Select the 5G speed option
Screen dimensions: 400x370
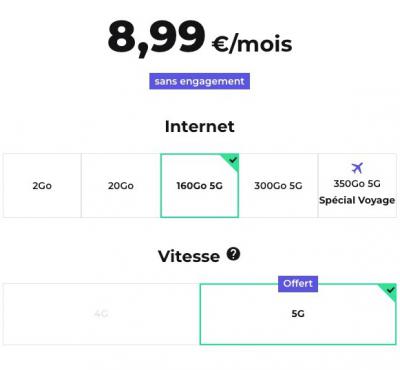(x=298, y=314)
